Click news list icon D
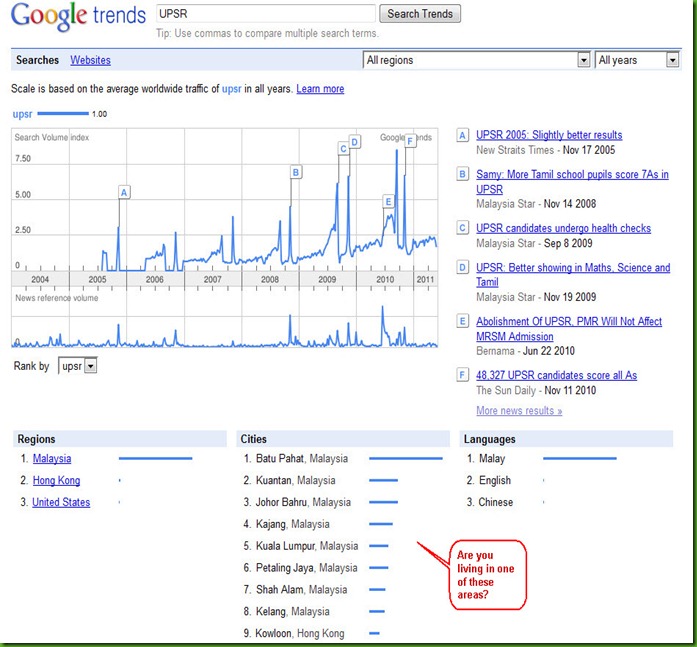Image resolution: width=697 pixels, height=647 pixels. (x=462, y=268)
